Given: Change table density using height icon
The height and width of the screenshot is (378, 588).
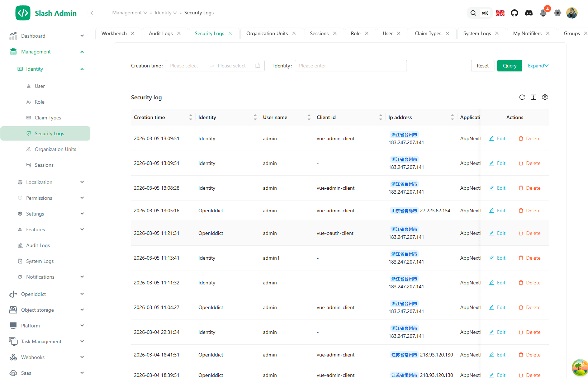Looking at the screenshot, I should pos(534,97).
